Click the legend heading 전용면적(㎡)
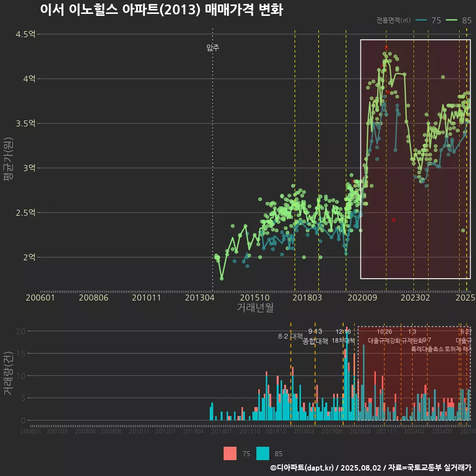The image size is (476, 476). point(393,20)
